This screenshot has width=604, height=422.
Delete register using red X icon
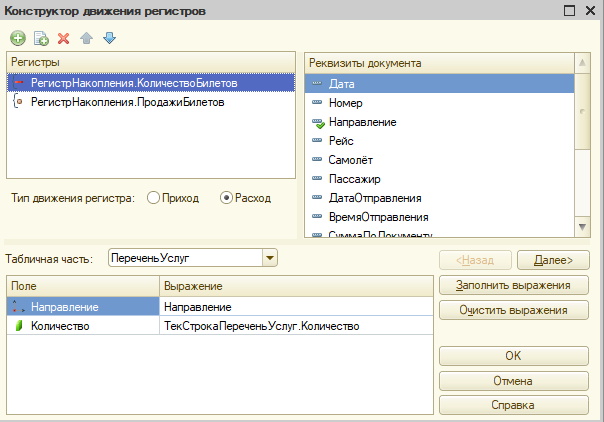(64, 39)
